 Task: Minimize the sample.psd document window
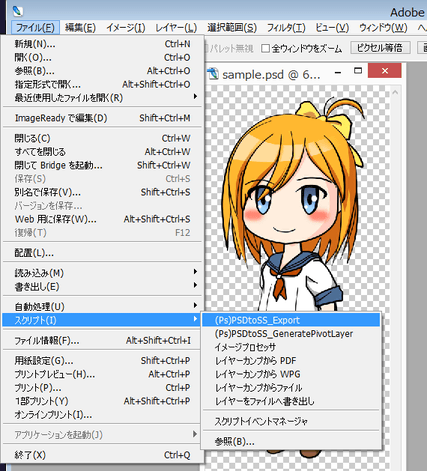(x=338, y=71)
